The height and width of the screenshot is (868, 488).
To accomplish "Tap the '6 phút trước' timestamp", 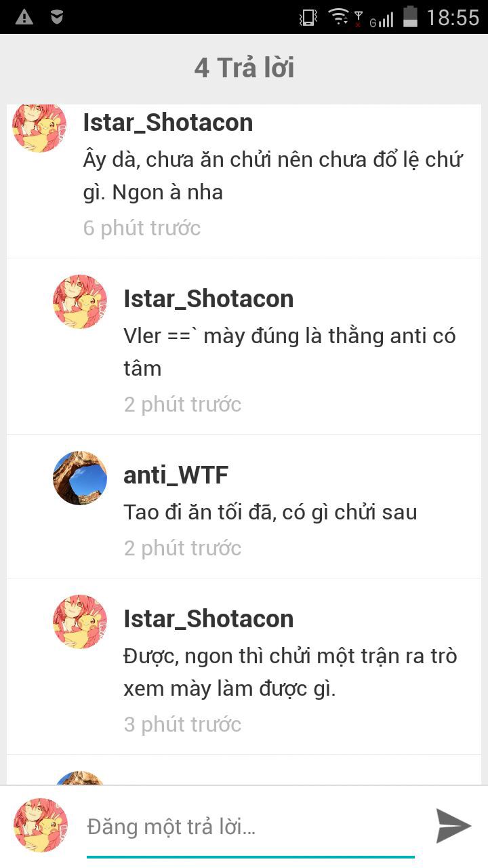I will point(142,228).
